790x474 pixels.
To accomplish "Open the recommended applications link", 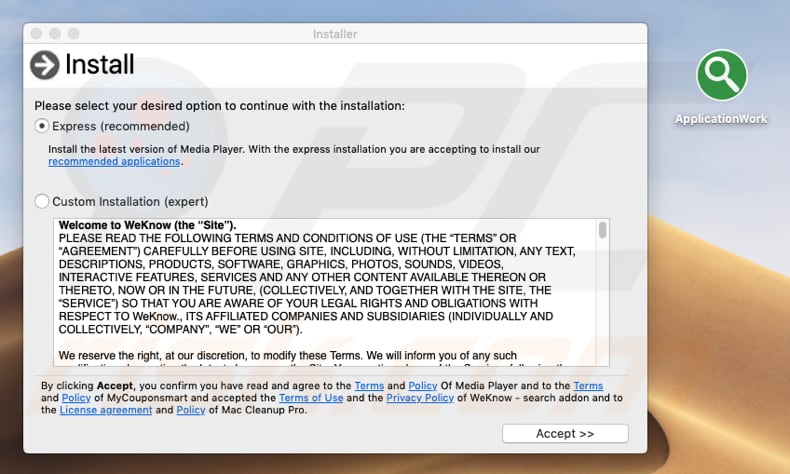I will (114, 161).
